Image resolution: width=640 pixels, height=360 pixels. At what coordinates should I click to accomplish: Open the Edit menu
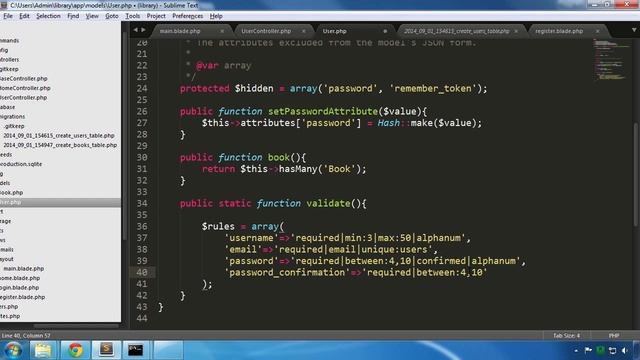click(x=24, y=16)
